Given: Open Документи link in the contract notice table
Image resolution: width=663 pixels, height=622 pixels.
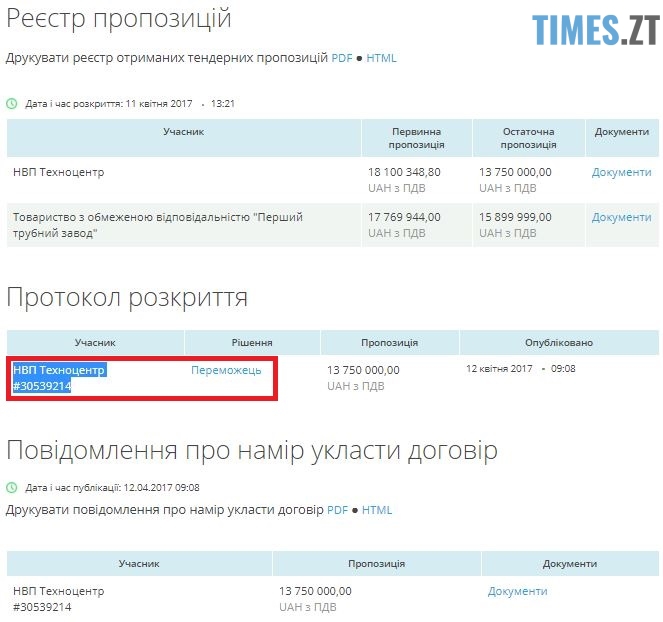Looking at the screenshot, I should pyautogui.click(x=517, y=591).
